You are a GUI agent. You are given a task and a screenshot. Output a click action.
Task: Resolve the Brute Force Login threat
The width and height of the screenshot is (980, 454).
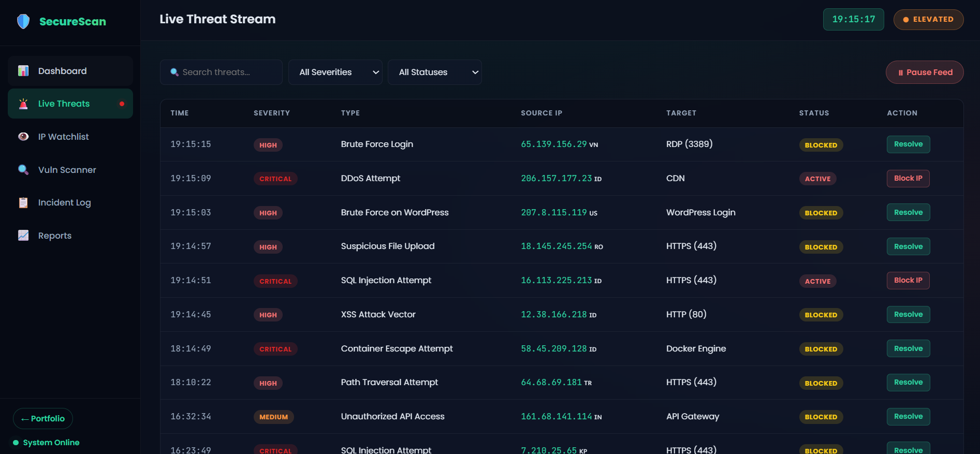coord(908,144)
